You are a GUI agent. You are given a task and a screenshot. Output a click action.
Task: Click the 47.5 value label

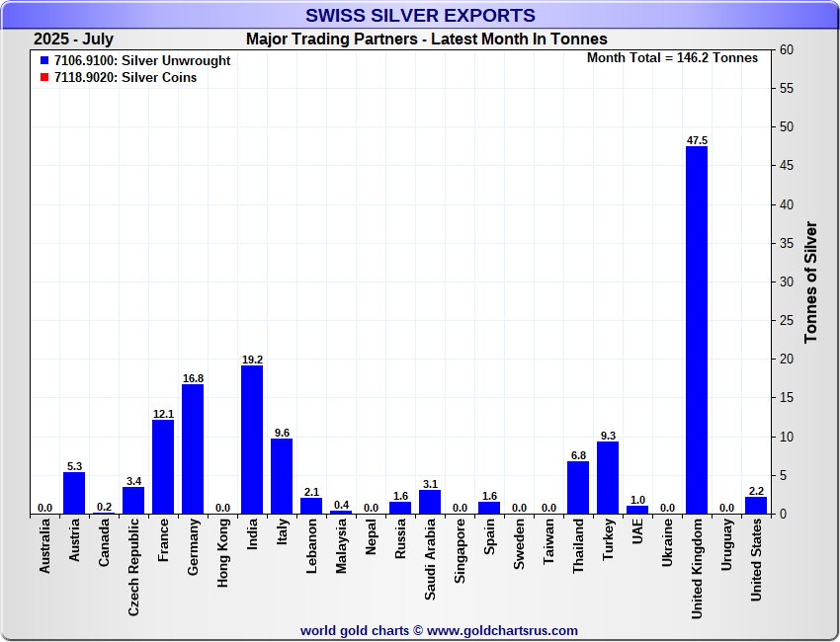click(x=697, y=140)
